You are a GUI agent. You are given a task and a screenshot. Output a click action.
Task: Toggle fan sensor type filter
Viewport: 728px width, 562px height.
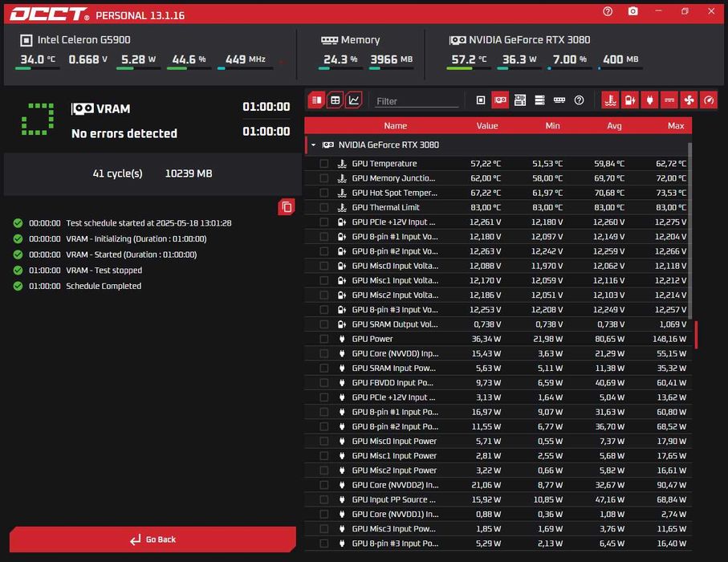(689, 100)
